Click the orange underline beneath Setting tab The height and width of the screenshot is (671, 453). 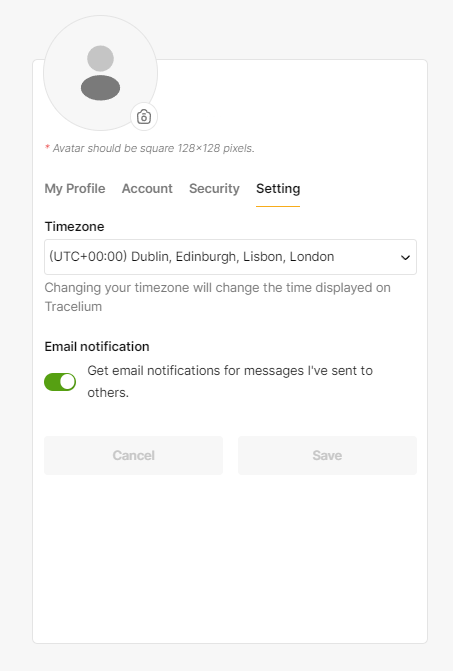(x=278, y=206)
